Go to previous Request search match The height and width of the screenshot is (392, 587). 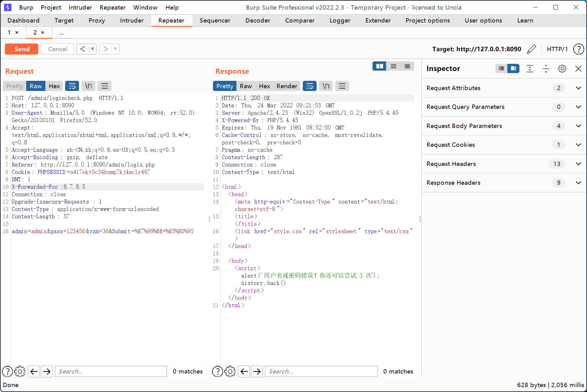[x=34, y=371]
